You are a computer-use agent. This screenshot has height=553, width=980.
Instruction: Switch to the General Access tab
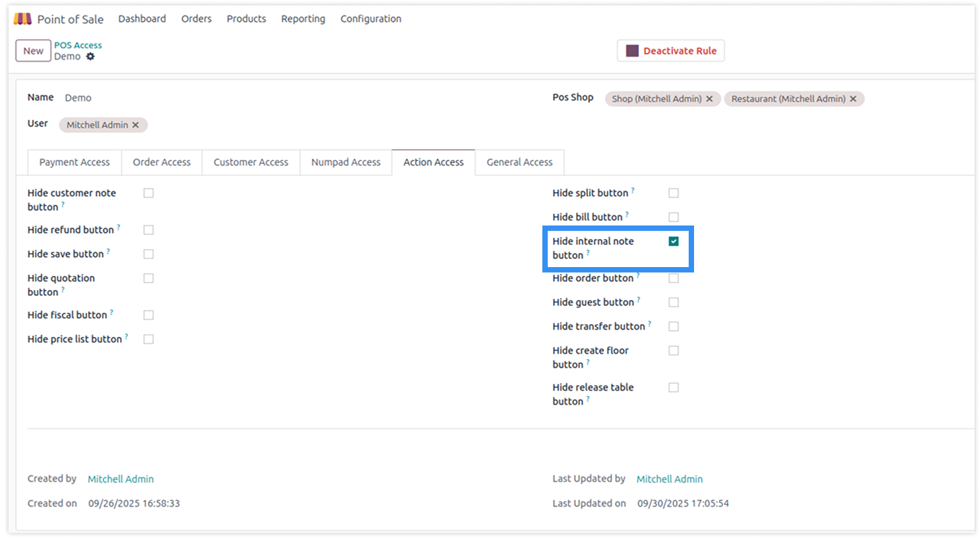point(519,162)
